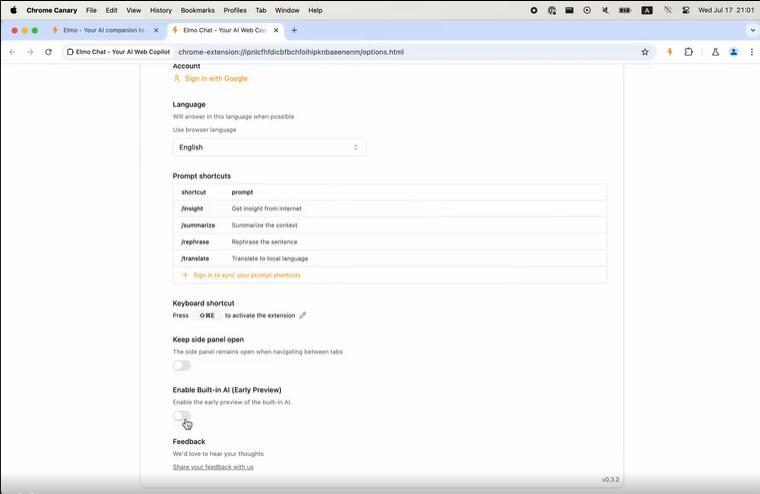Open a new tab with plus button
This screenshot has width=760, height=494.
294,30
